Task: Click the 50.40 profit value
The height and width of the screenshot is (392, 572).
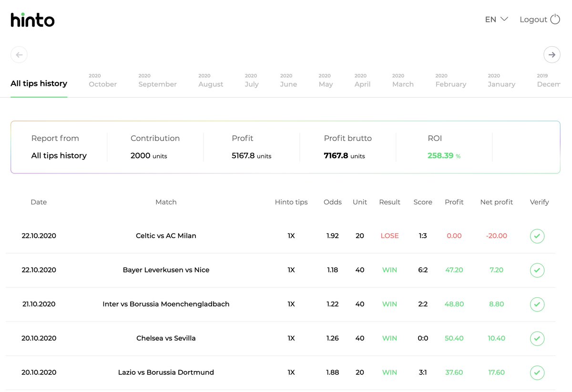Action: (454, 338)
